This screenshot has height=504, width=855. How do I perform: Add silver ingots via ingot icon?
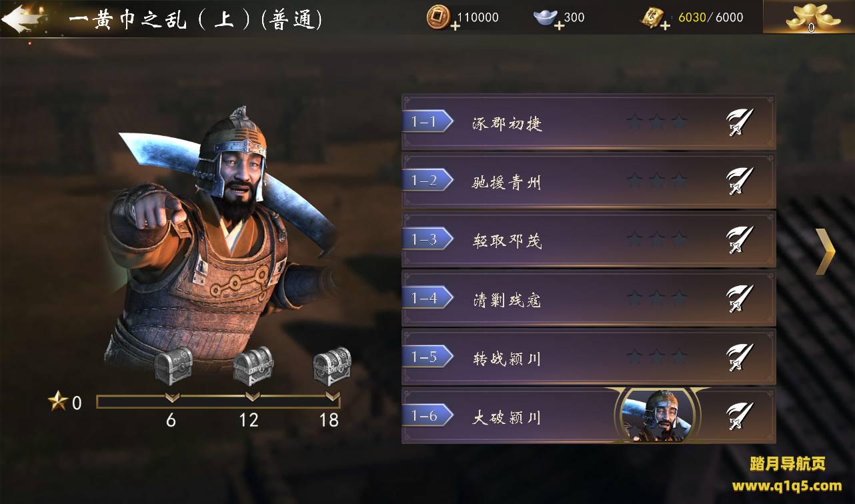(548, 19)
